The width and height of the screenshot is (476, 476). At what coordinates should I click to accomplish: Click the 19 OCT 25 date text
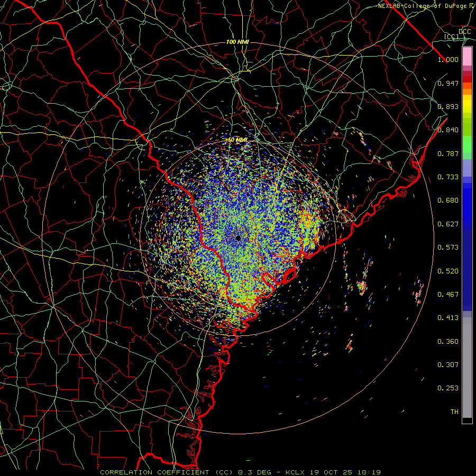pos(331,472)
